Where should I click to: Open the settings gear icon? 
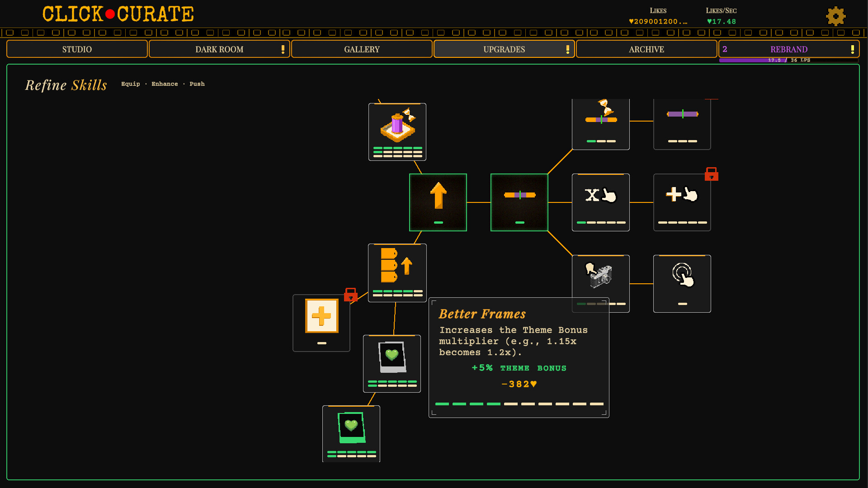[x=835, y=17]
